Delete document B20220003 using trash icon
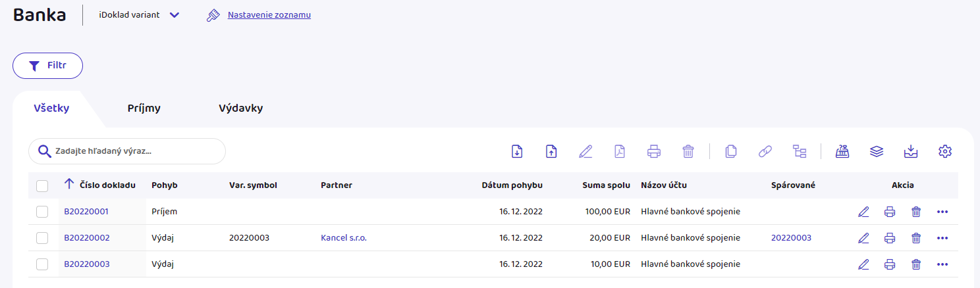Image resolution: width=980 pixels, height=288 pixels. 915,264
